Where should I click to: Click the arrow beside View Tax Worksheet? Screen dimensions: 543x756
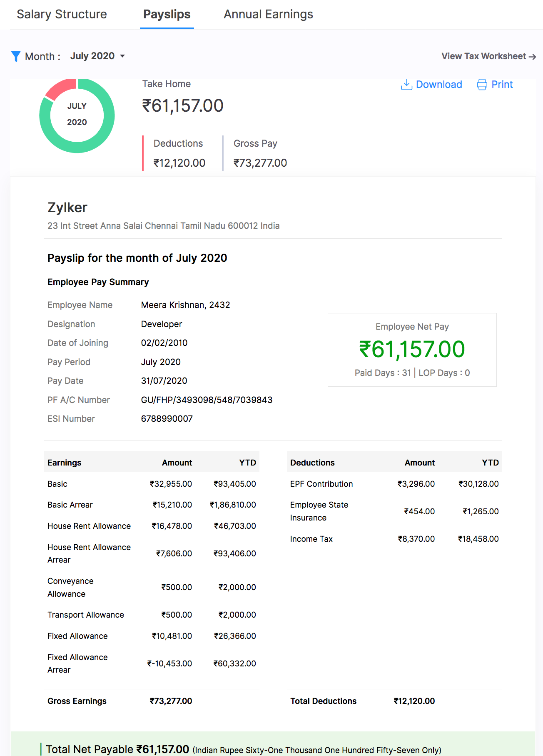click(x=532, y=57)
